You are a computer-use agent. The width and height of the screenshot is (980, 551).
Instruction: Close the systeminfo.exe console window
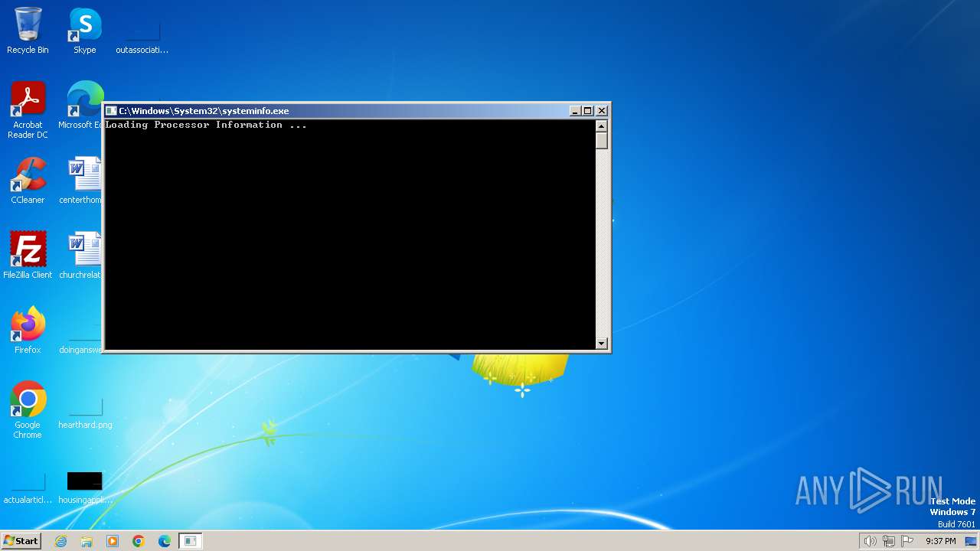click(x=602, y=111)
